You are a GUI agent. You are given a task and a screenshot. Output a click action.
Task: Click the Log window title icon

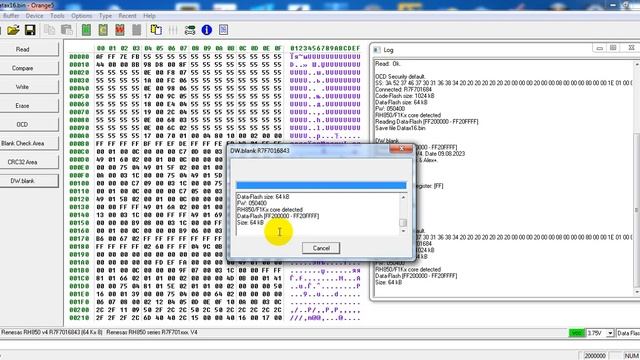(x=377, y=50)
